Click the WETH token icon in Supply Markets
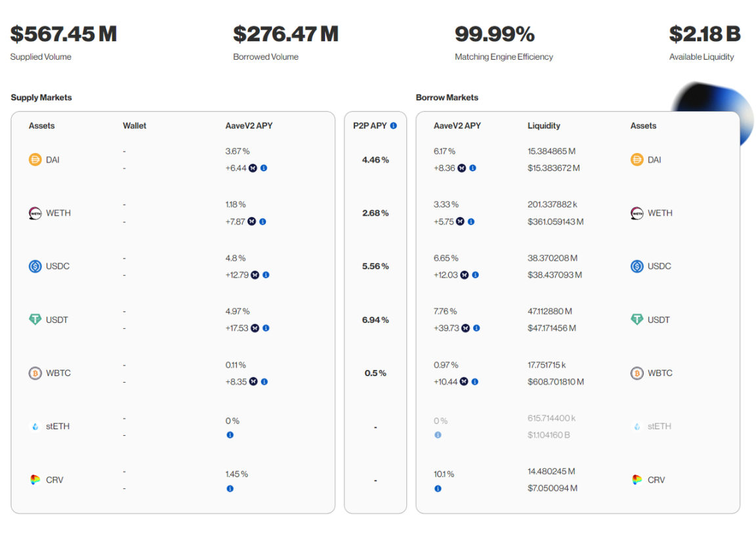 coord(35,213)
